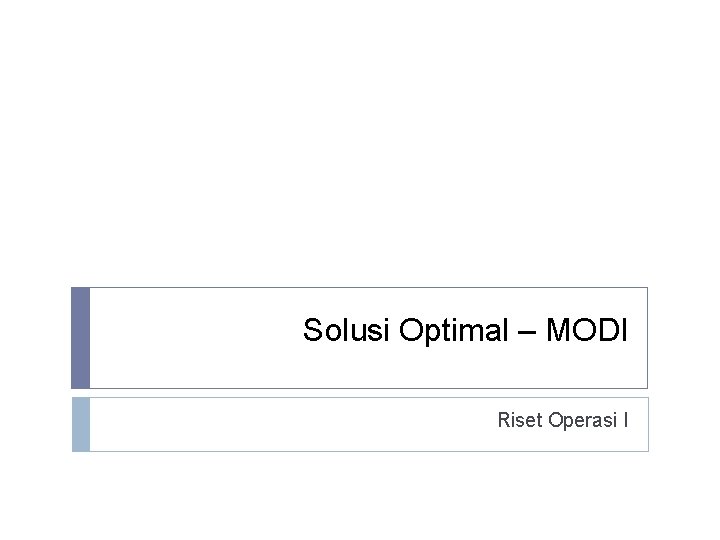
Task: Click the word "Operasi" in the subtitle
Action: coord(580,420)
